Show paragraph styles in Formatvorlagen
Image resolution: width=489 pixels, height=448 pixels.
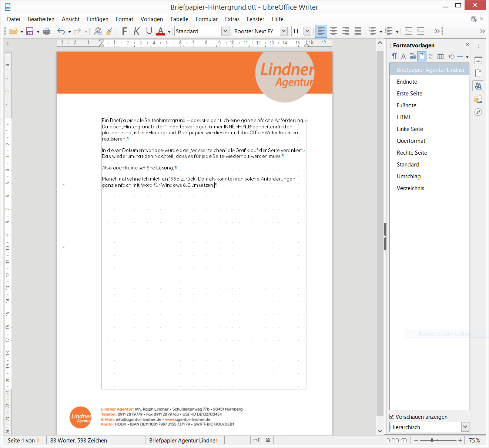coord(394,56)
